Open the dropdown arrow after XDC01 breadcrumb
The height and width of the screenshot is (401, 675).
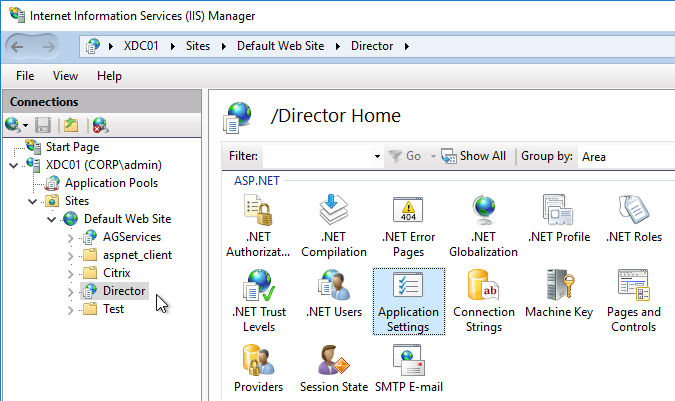click(x=173, y=46)
